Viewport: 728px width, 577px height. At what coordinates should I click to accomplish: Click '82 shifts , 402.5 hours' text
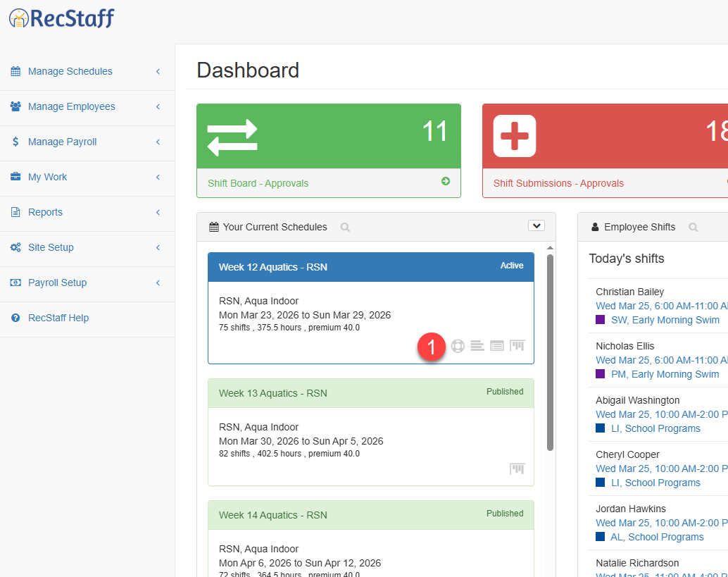[x=260, y=454]
